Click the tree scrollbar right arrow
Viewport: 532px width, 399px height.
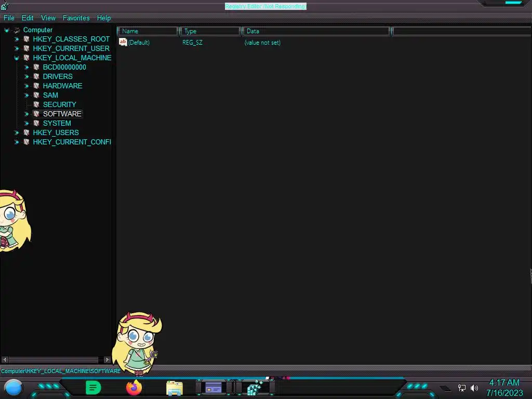click(x=107, y=360)
